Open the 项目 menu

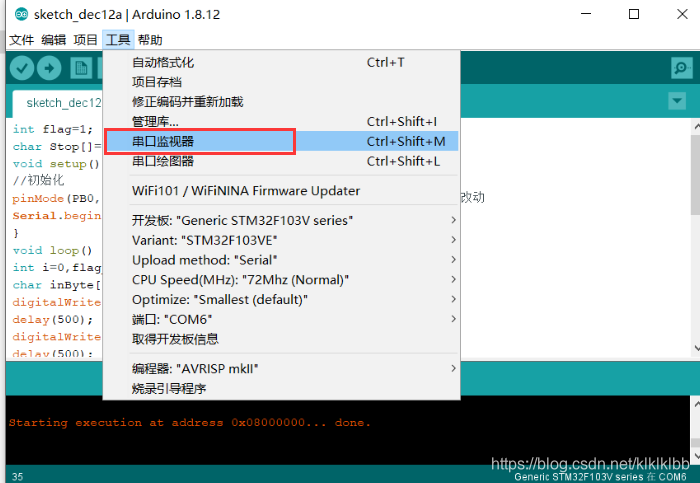85,40
